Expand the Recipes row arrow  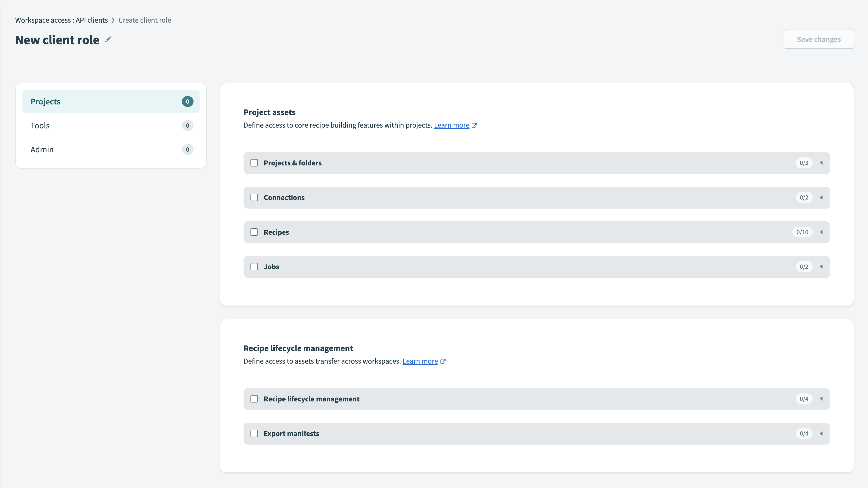(821, 232)
